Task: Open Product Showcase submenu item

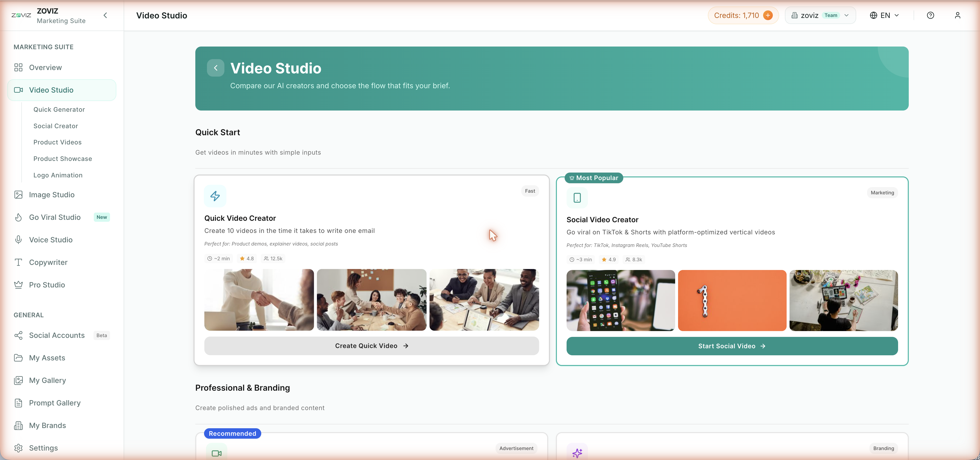Action: [62, 158]
